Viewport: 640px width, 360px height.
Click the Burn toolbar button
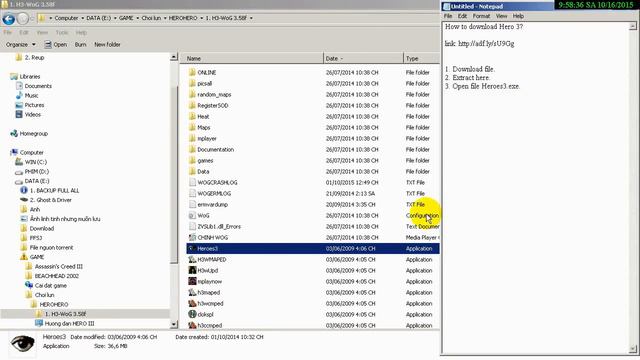click(80, 44)
